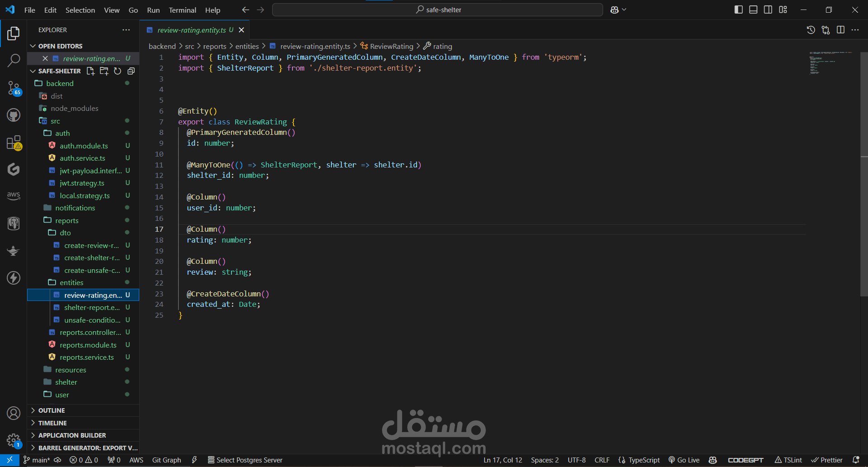Refresh the SAFE-SHELTER explorer

118,71
